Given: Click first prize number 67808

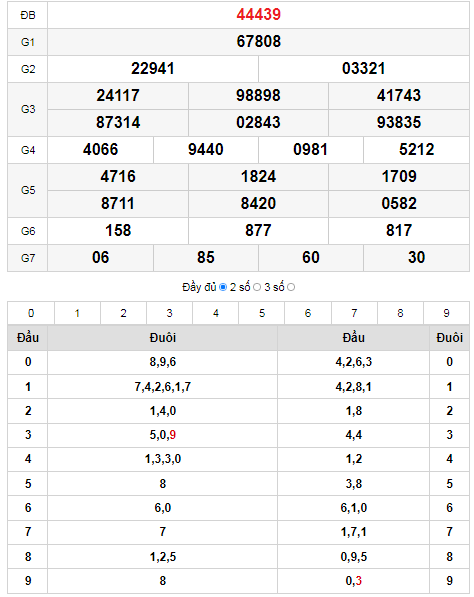Looking at the screenshot, I should tap(259, 42).
